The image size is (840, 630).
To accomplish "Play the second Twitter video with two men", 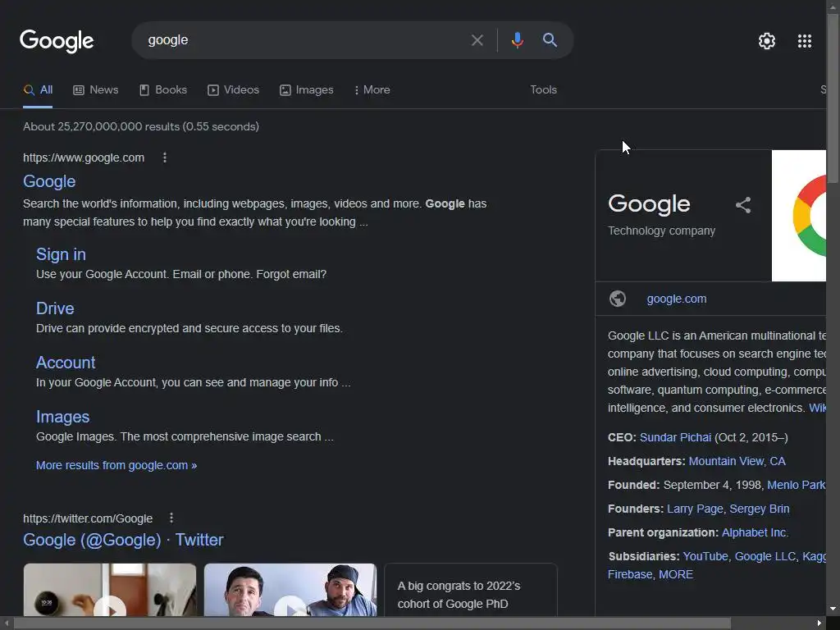I will [x=290, y=589].
